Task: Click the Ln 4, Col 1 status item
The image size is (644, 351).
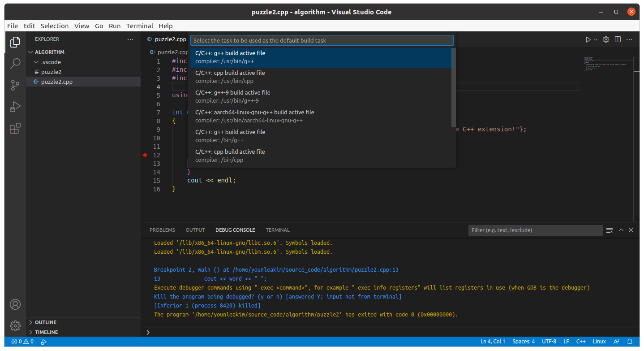Action: point(493,342)
